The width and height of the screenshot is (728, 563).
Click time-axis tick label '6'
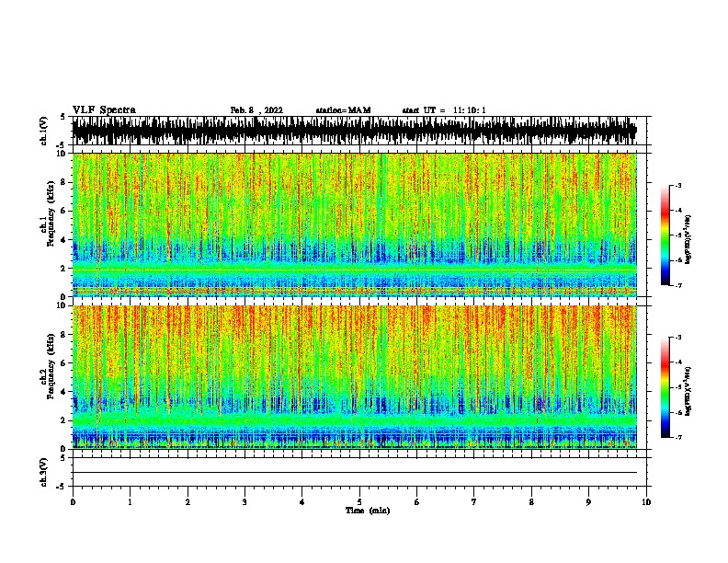417,502
